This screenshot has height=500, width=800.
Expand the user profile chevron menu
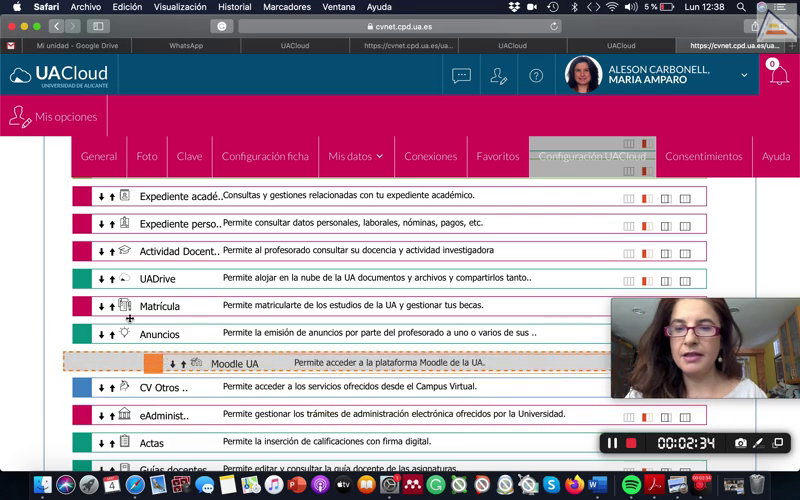[744, 76]
